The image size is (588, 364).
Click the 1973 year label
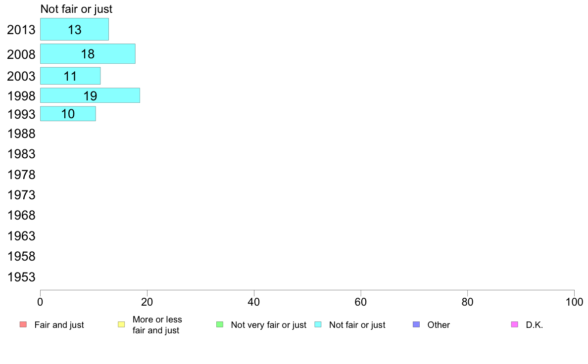coord(21,195)
